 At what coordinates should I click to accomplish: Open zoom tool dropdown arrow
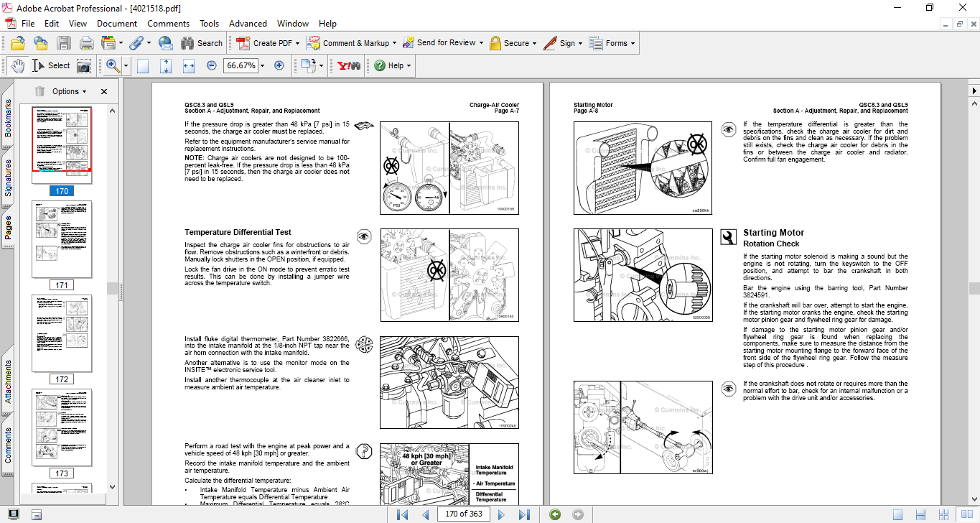(x=126, y=65)
